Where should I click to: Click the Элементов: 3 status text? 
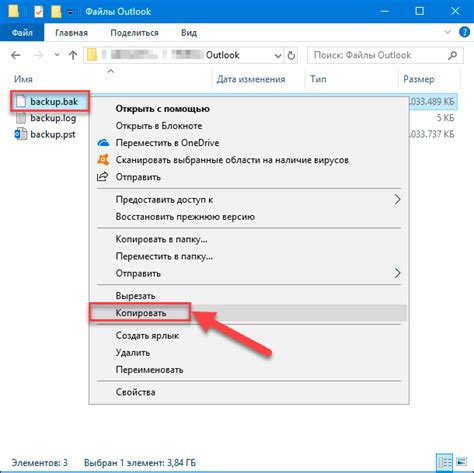point(40,463)
